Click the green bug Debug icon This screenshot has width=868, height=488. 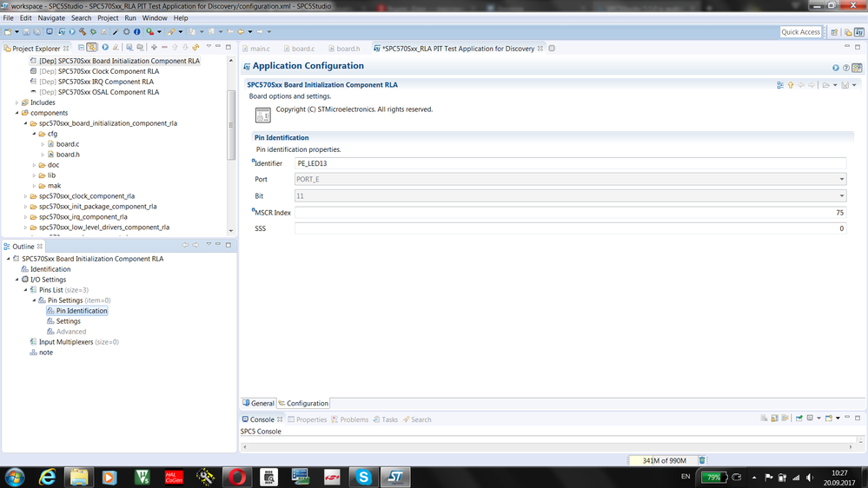click(x=93, y=32)
